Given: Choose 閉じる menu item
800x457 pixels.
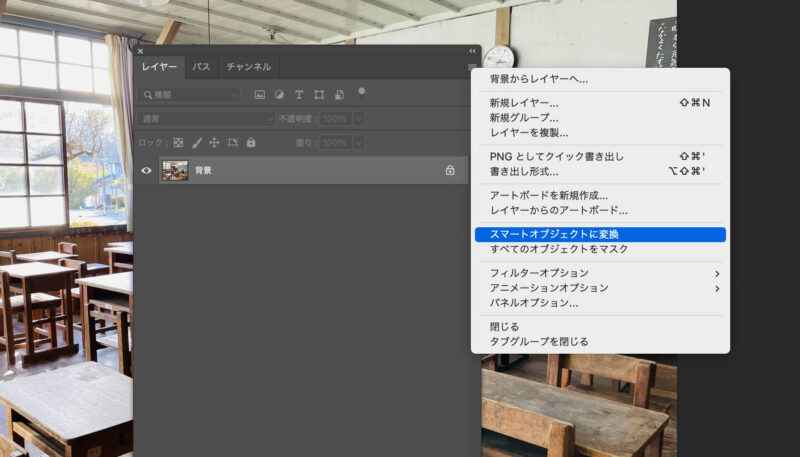Looking at the screenshot, I should click(600, 326).
